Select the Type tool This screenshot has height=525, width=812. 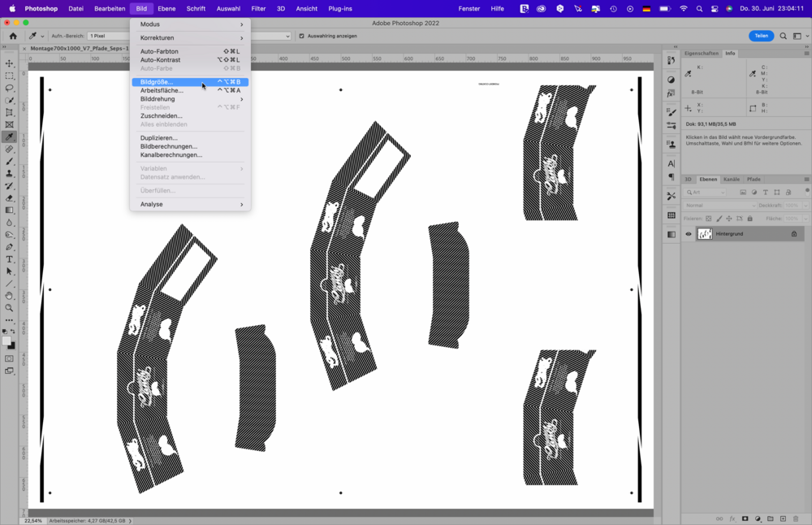10,259
